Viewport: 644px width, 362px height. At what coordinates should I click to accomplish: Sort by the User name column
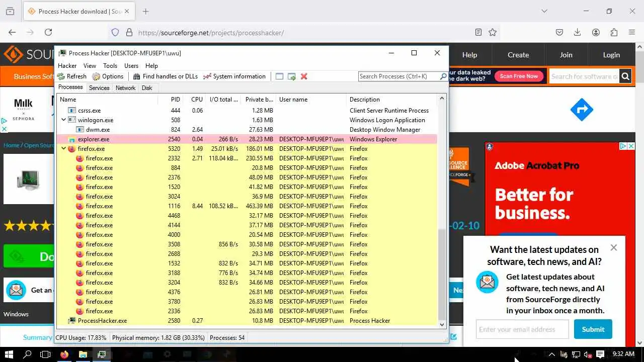(311, 100)
